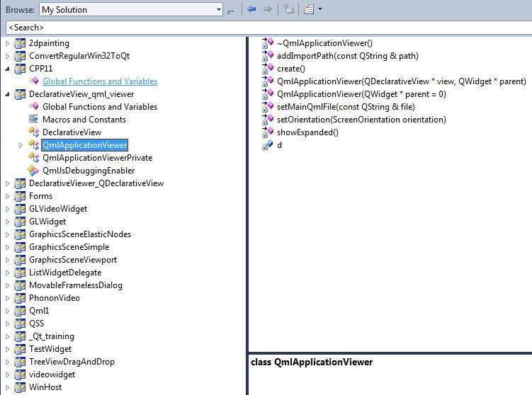Click the blue Back navigation arrow

[x=251, y=10]
